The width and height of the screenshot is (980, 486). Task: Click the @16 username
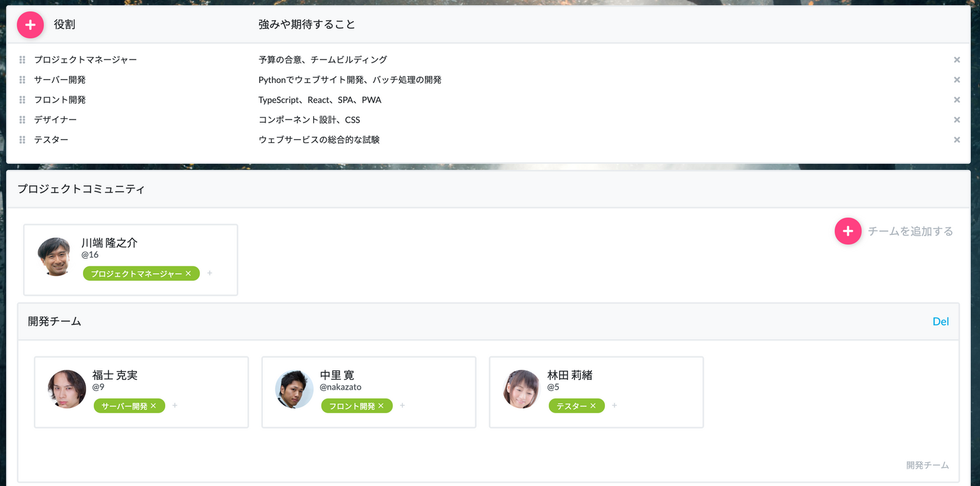pyautogui.click(x=90, y=255)
